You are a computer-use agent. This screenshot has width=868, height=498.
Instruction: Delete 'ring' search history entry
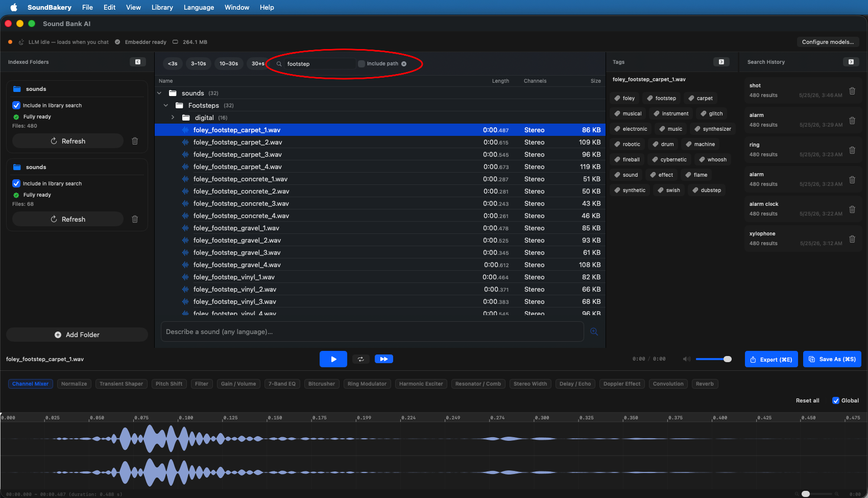tap(852, 150)
